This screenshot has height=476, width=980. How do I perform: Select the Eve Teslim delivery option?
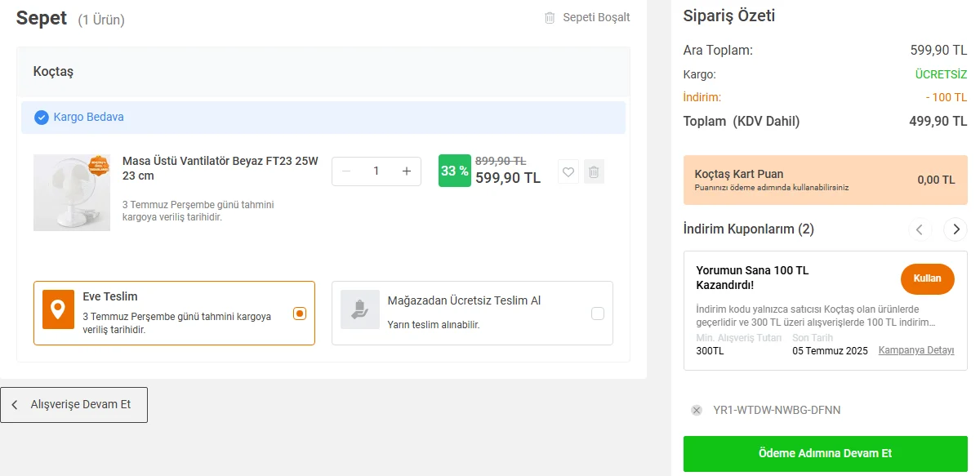click(300, 314)
